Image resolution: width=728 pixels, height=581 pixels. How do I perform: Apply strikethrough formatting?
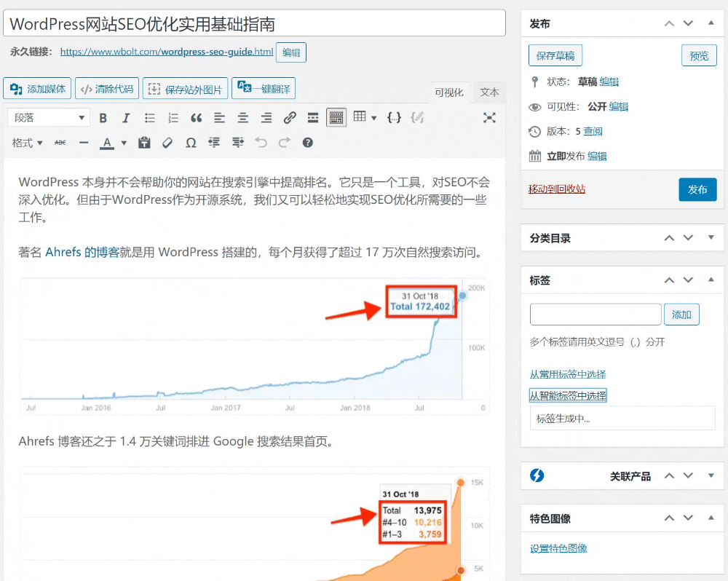point(61,143)
